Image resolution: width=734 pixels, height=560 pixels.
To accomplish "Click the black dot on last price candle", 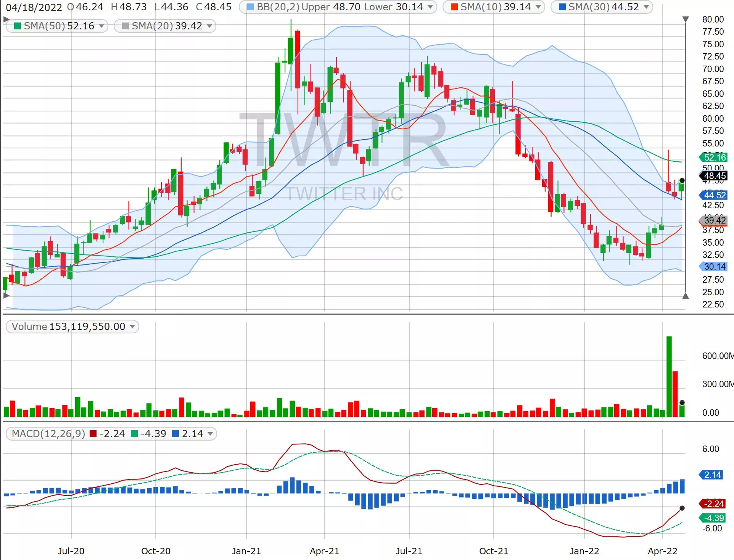I will click(682, 180).
